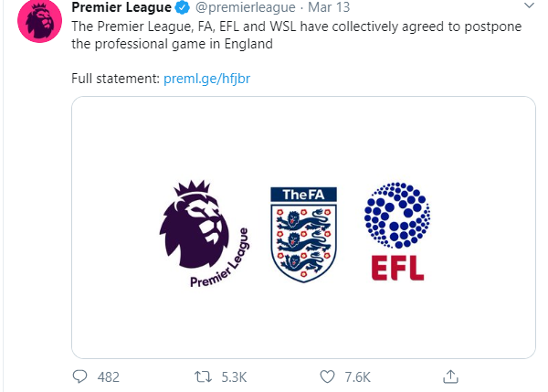This screenshot has height=392, width=548.
Task: Click the tweet body text about postponement
Action: (296, 35)
